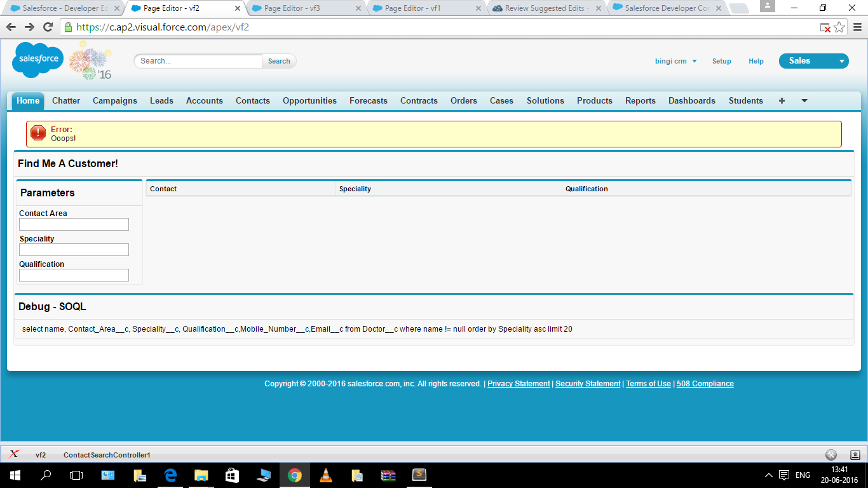This screenshot has height=488, width=868.
Task: Open the Windows Store taskbar icon
Action: coord(232,475)
